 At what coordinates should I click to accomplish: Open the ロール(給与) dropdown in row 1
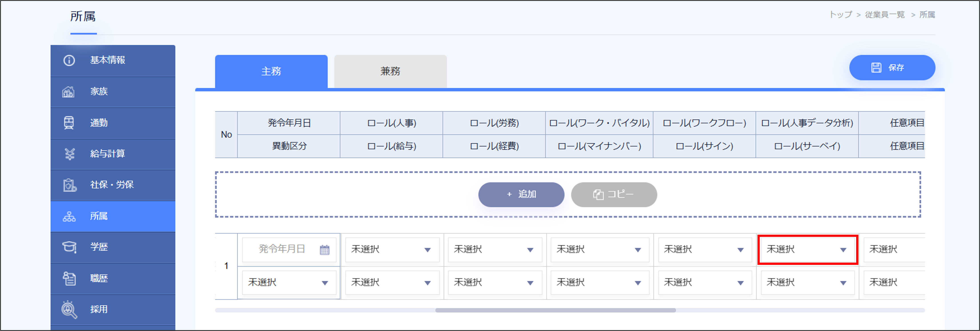tap(392, 283)
